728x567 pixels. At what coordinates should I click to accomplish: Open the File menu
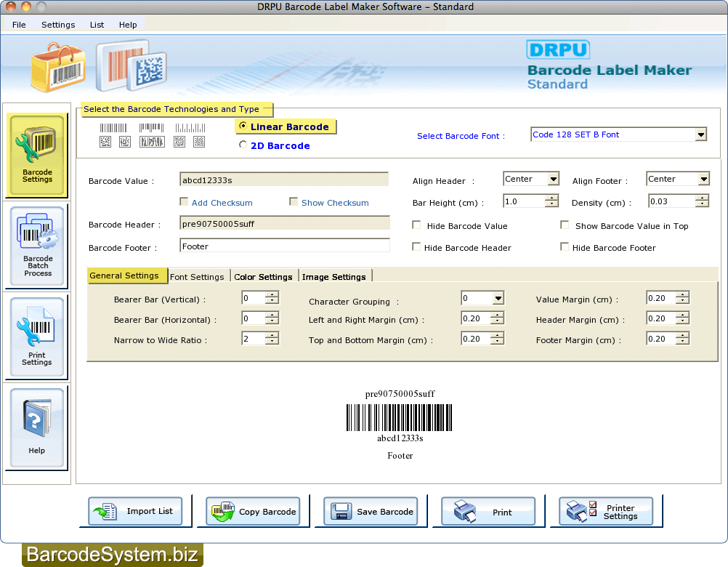point(19,25)
